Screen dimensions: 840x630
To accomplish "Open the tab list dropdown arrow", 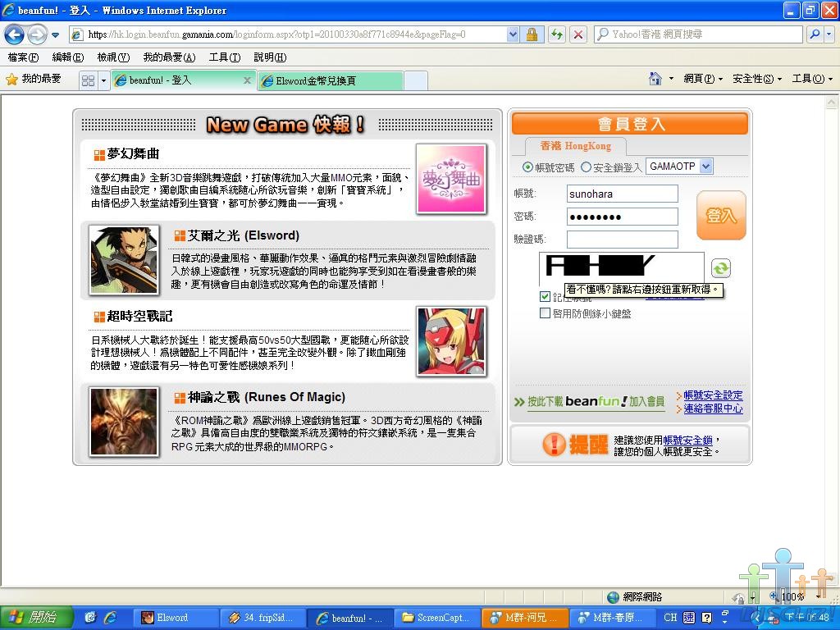I will click(x=103, y=80).
